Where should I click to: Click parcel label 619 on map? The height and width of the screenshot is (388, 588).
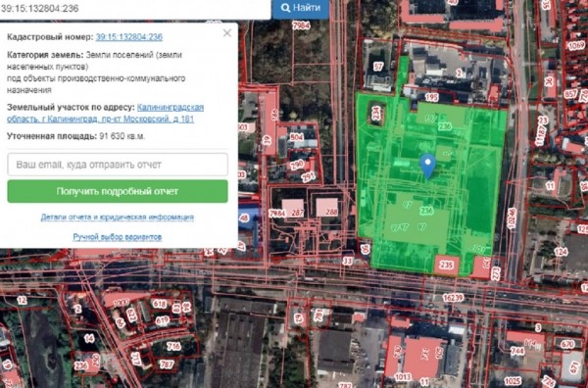click(x=162, y=320)
